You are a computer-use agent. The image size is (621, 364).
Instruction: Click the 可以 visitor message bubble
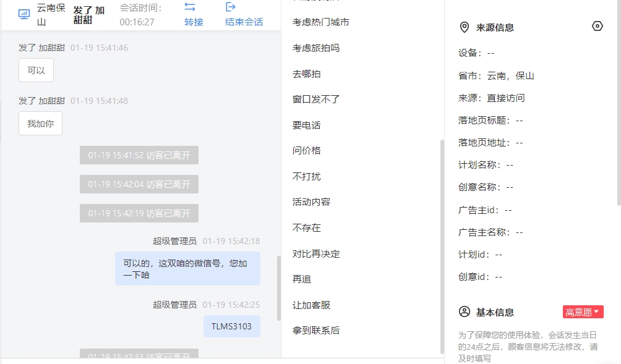click(36, 70)
